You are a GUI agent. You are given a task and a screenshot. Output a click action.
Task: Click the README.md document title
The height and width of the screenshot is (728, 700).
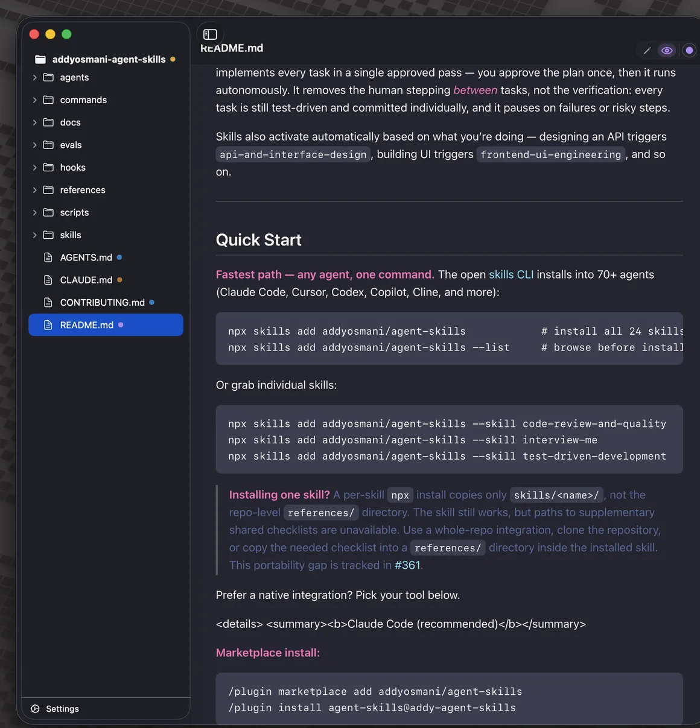point(232,48)
